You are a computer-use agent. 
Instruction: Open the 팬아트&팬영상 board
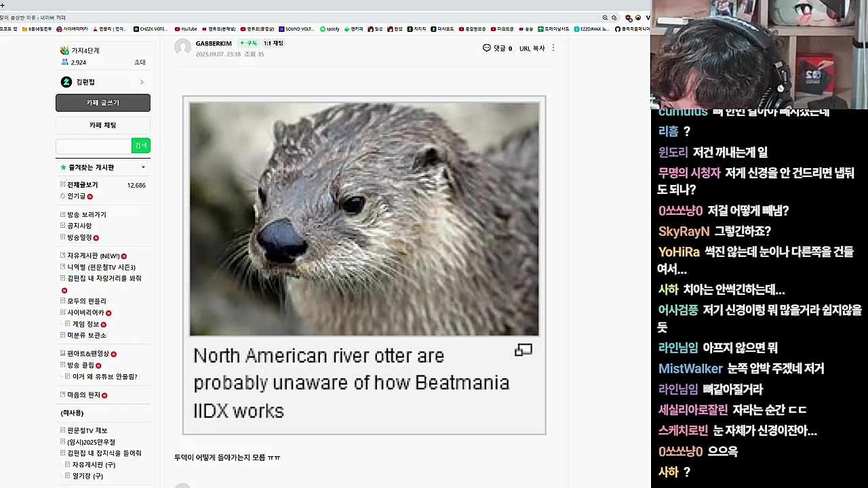88,354
